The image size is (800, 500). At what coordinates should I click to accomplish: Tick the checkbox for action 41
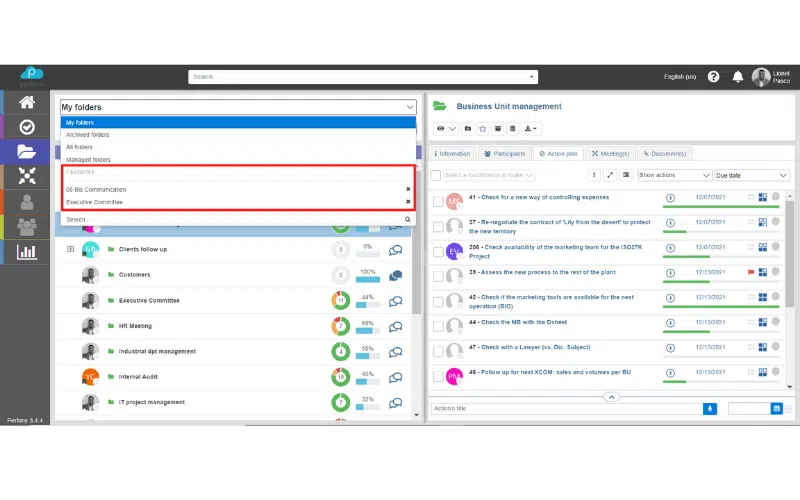438,201
